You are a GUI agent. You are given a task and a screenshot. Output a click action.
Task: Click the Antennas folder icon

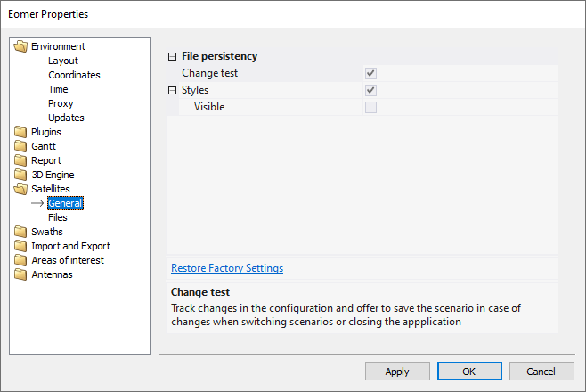point(21,274)
